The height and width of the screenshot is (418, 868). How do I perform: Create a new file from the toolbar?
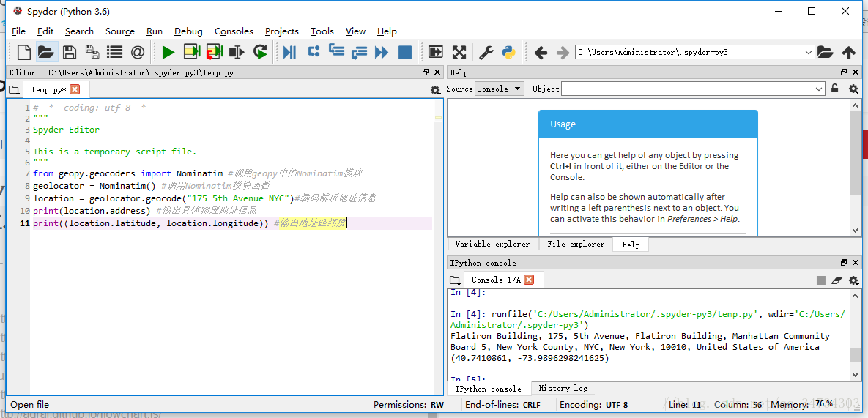[x=23, y=52]
